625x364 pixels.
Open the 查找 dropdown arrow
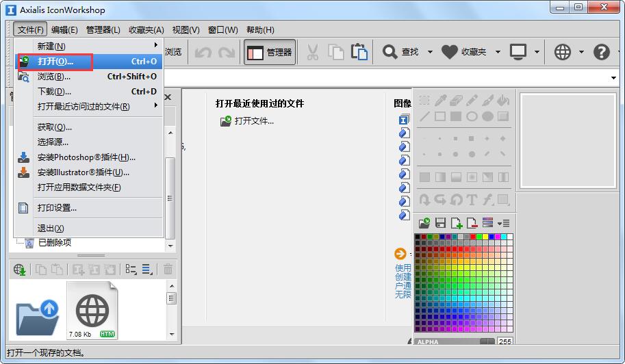tap(430, 52)
